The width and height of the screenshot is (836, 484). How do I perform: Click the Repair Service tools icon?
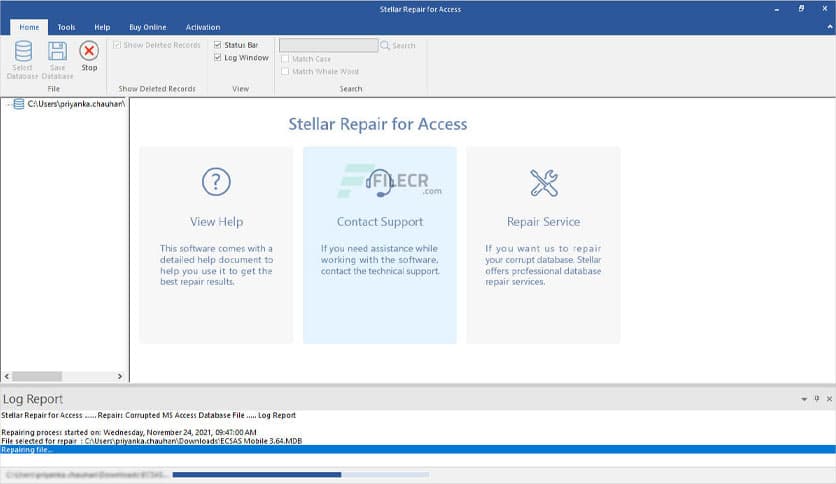pos(544,183)
